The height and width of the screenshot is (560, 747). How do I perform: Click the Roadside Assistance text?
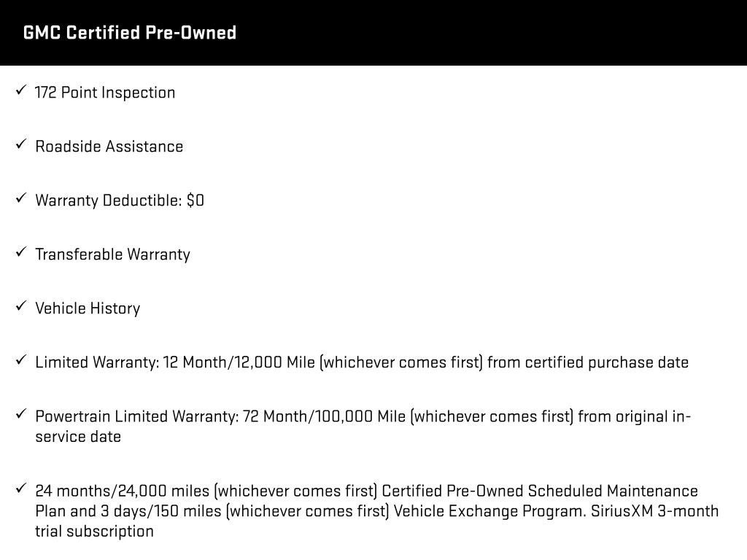pyautogui.click(x=109, y=147)
